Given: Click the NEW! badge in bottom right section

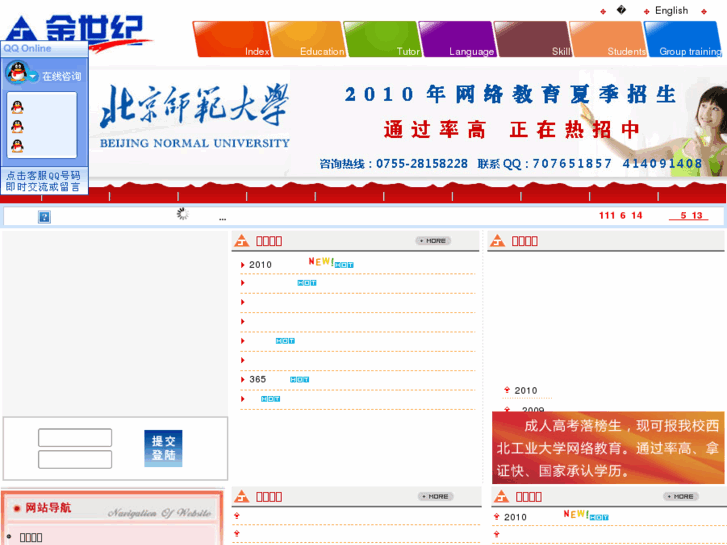Looking at the screenshot, I should coord(576,514).
